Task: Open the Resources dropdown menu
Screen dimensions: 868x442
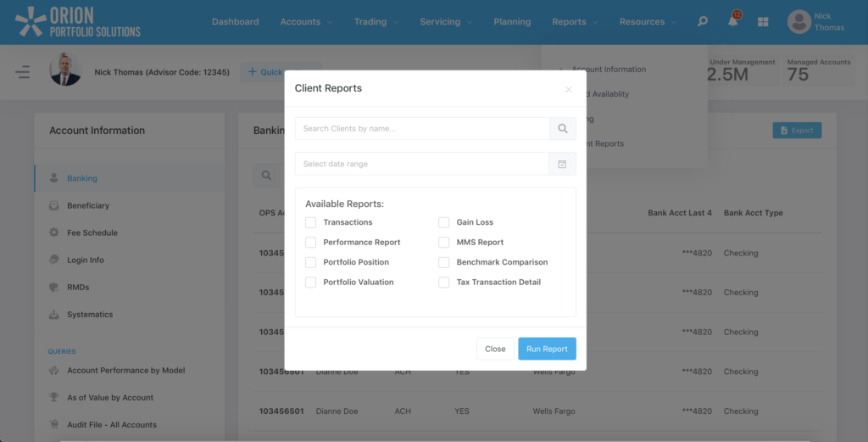Action: (648, 22)
